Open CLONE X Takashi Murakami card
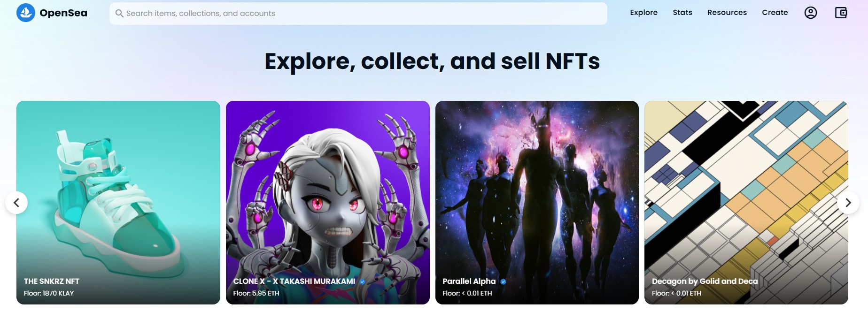The image size is (868, 319). 327,188
